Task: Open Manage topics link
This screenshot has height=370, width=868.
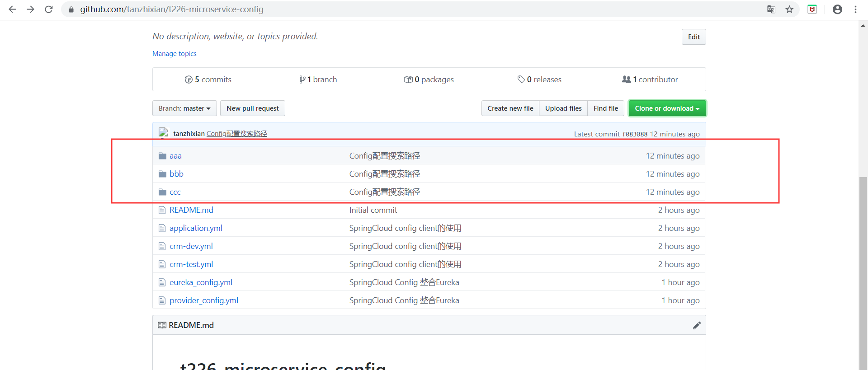Action: pyautogui.click(x=175, y=53)
